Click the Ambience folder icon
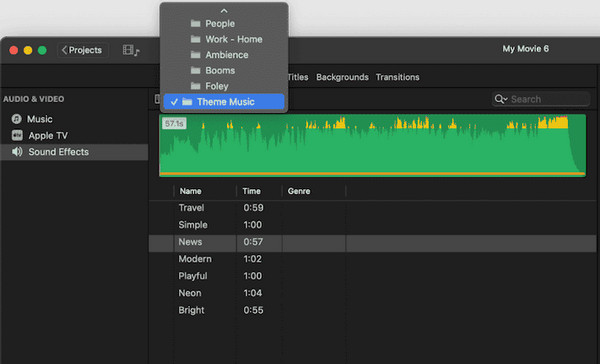Image resolution: width=600 pixels, height=364 pixels. tap(196, 55)
